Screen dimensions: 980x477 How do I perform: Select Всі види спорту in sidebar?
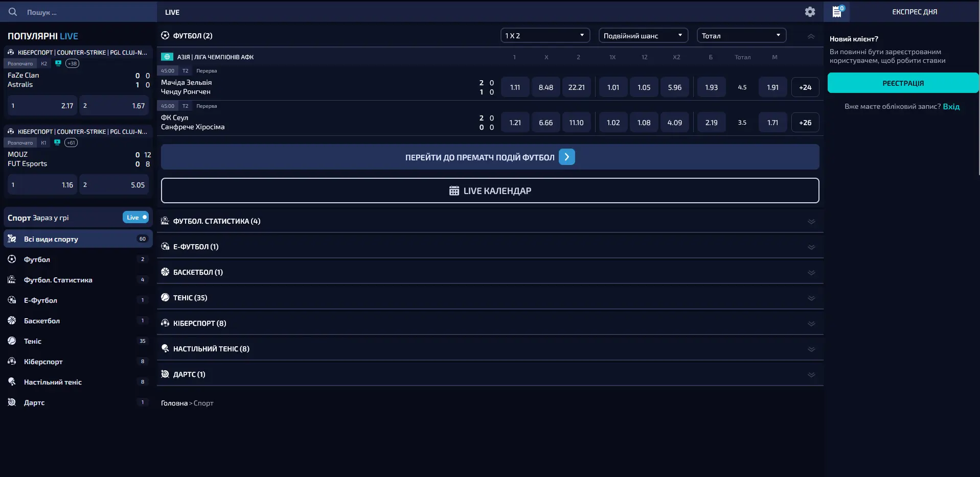point(51,239)
